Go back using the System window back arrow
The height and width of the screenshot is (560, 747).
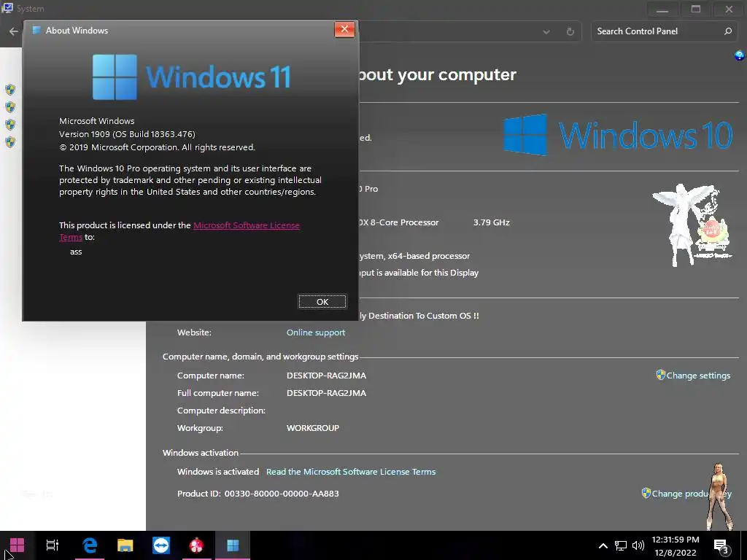coord(13,31)
